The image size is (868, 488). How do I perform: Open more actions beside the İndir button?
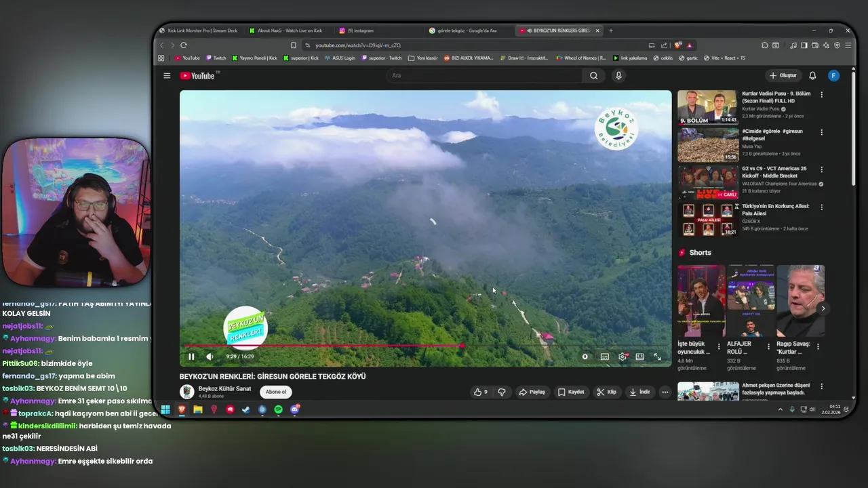[x=665, y=392]
